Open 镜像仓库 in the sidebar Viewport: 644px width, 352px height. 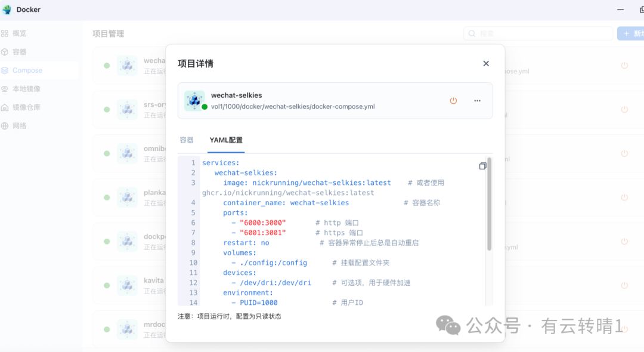click(26, 107)
